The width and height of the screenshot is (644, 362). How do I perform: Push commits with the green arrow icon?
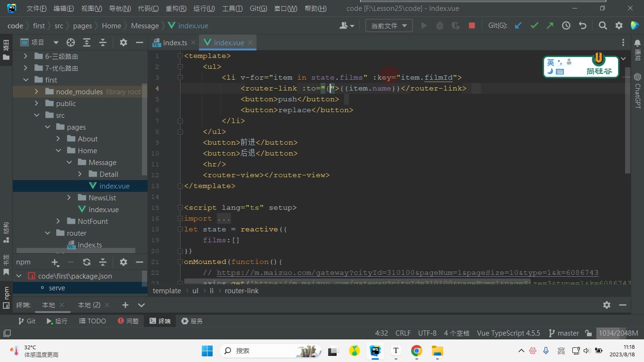(550, 26)
